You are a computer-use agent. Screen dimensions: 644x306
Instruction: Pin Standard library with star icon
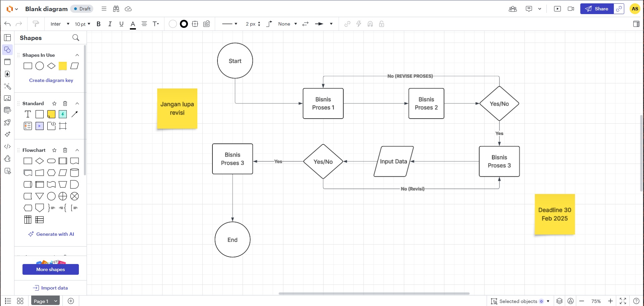click(x=54, y=103)
